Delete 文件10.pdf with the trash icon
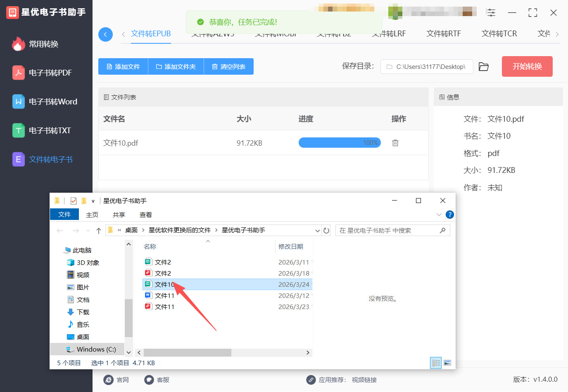 (395, 143)
